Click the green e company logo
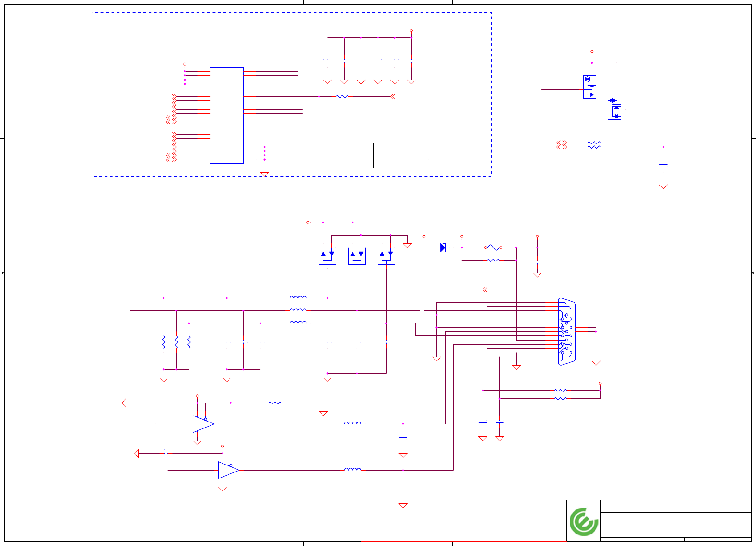 click(x=584, y=521)
